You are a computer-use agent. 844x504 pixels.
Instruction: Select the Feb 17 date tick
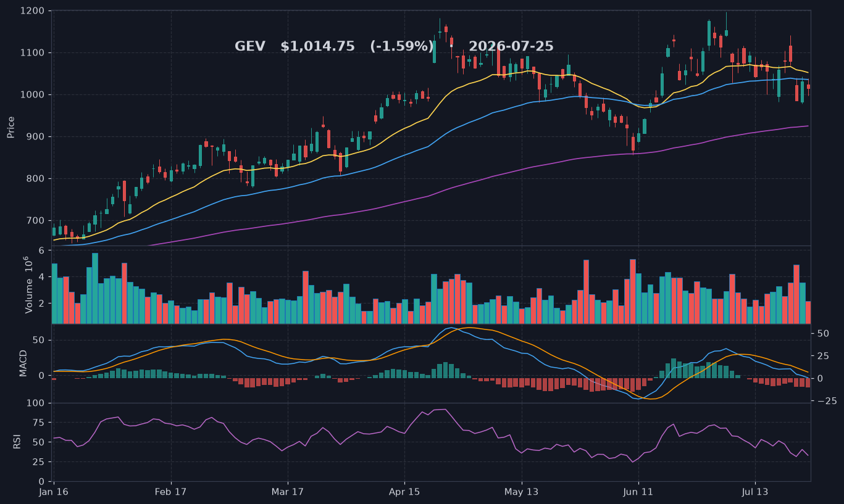[x=171, y=492]
